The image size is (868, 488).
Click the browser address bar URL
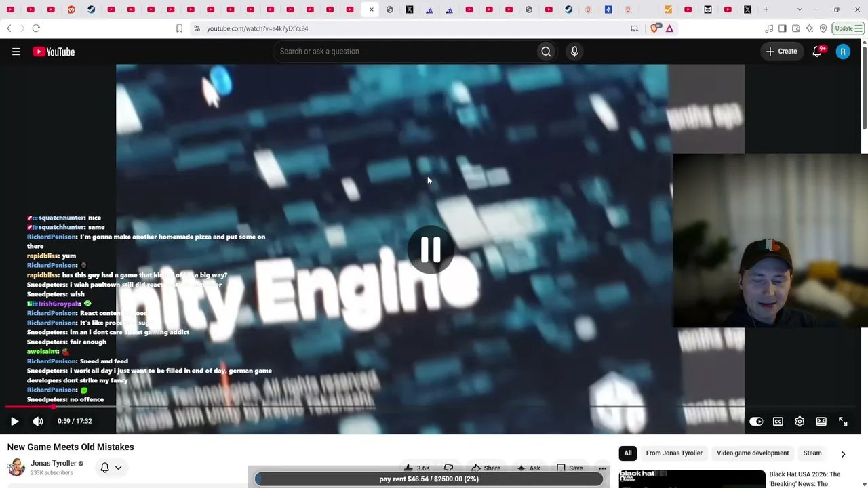[258, 28]
